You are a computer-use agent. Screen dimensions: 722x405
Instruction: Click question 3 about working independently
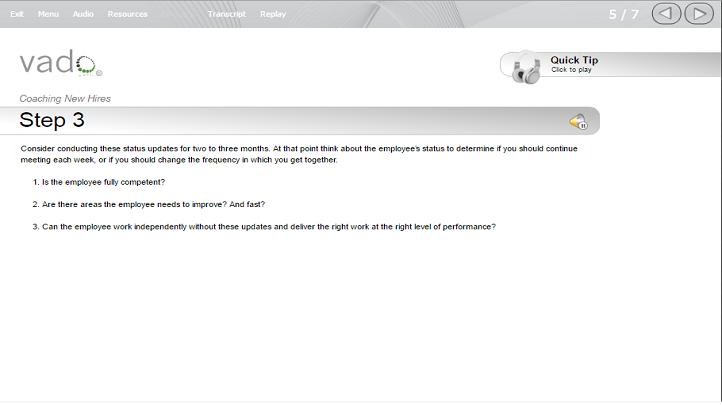click(264, 227)
